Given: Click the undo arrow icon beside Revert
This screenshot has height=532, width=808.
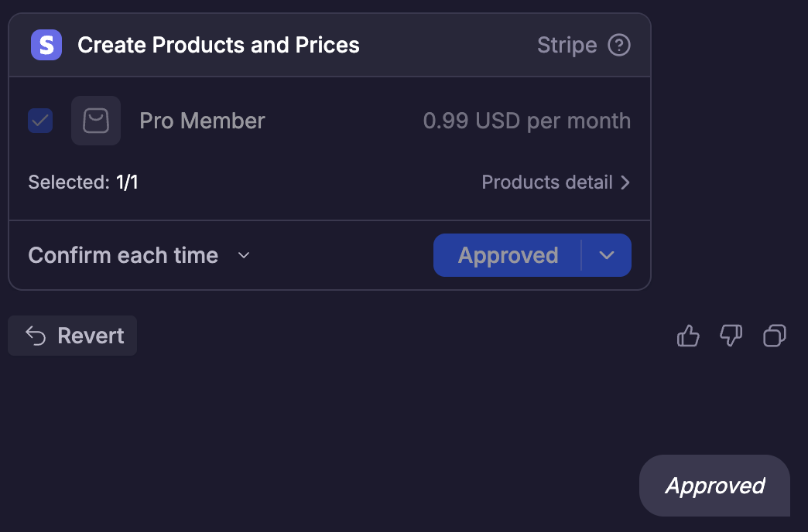Looking at the screenshot, I should [36, 336].
